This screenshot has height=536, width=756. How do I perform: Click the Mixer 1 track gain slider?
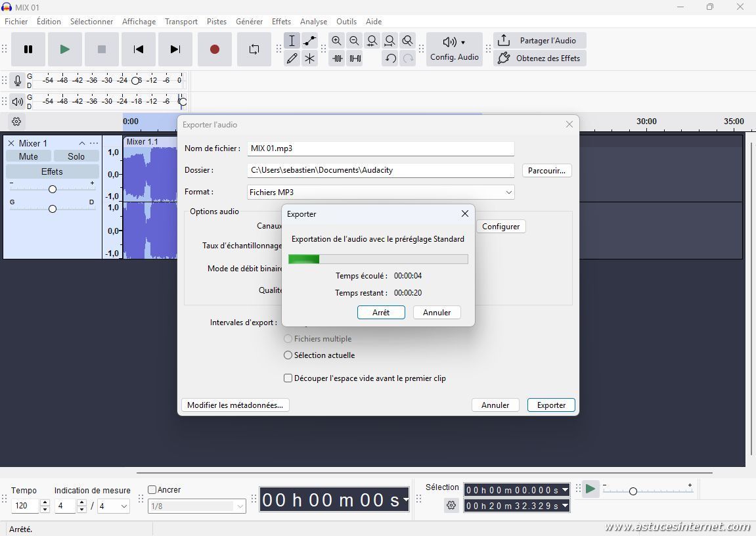click(x=53, y=189)
